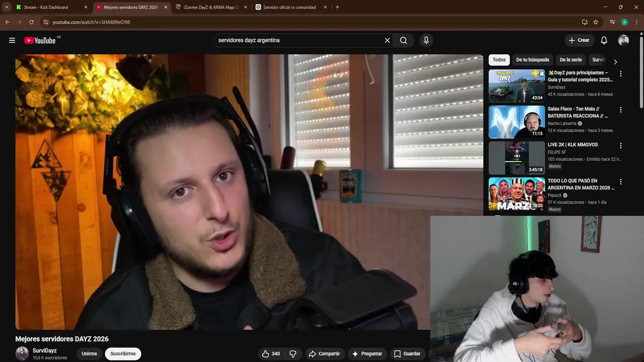Open options for Salas Flaco video

pos(620,110)
